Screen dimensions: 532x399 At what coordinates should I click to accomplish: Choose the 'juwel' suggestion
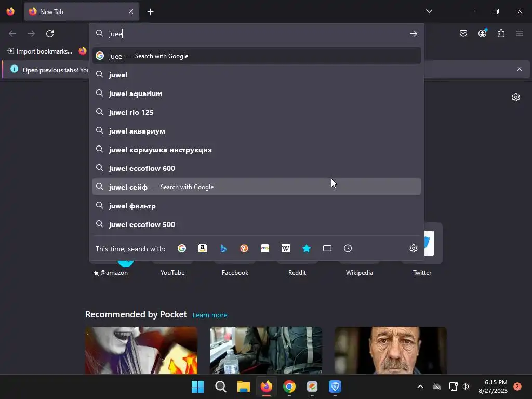[257, 75]
